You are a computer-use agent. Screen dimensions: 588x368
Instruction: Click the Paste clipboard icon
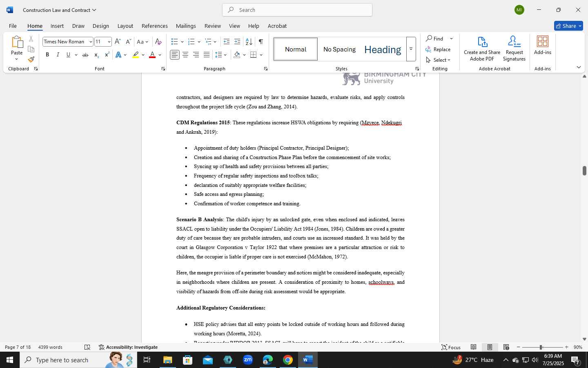point(17,42)
